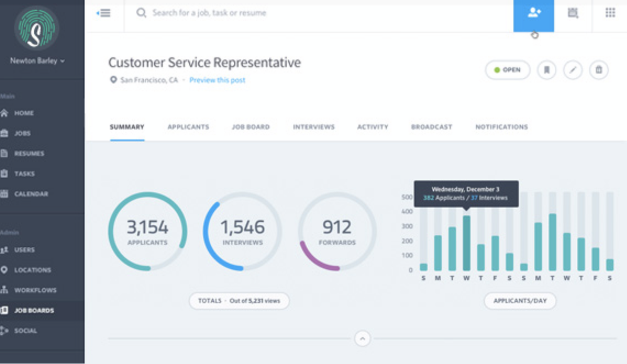
Task: Edit the job post with the pencil icon
Action: tap(573, 70)
